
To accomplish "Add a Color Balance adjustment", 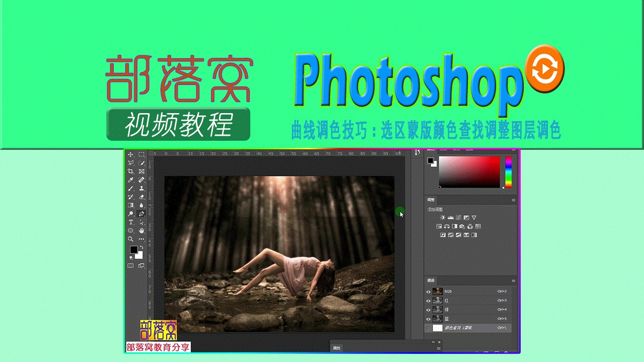I will click(447, 227).
